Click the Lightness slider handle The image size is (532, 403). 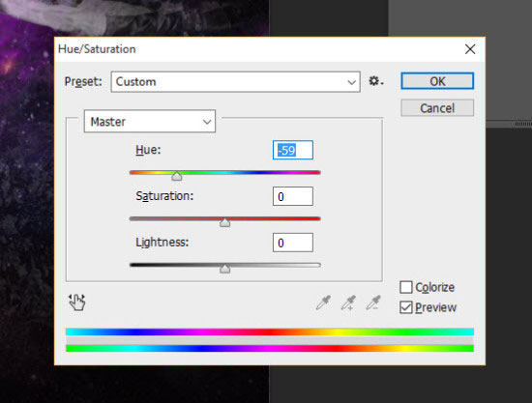click(x=224, y=269)
